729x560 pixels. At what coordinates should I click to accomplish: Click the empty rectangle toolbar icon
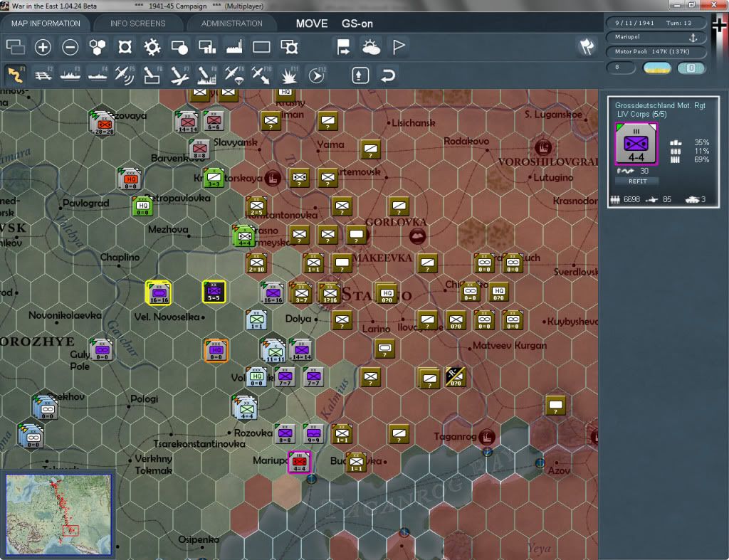tap(261, 47)
